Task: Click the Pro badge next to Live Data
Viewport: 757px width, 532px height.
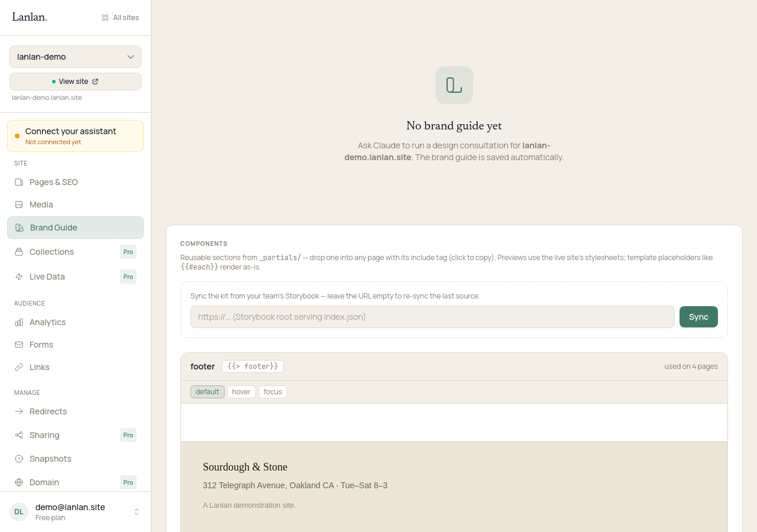Action: [x=128, y=277]
